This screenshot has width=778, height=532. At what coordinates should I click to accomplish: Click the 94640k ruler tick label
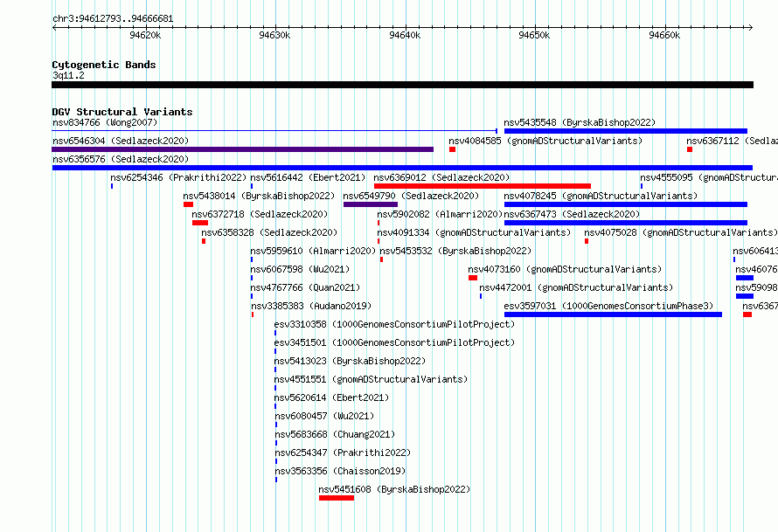click(x=405, y=35)
